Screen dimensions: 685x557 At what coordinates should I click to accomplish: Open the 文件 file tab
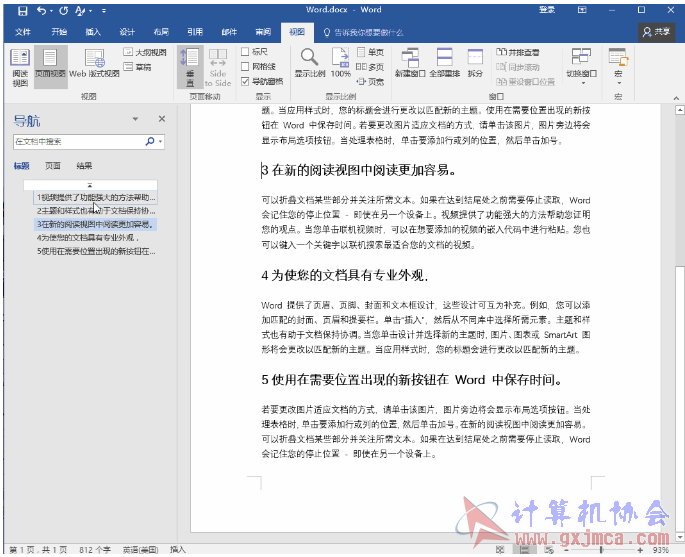pyautogui.click(x=23, y=32)
